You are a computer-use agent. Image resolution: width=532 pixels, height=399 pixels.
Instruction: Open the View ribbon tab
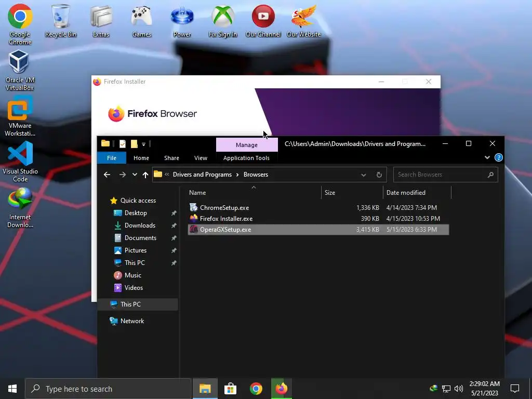tap(201, 158)
